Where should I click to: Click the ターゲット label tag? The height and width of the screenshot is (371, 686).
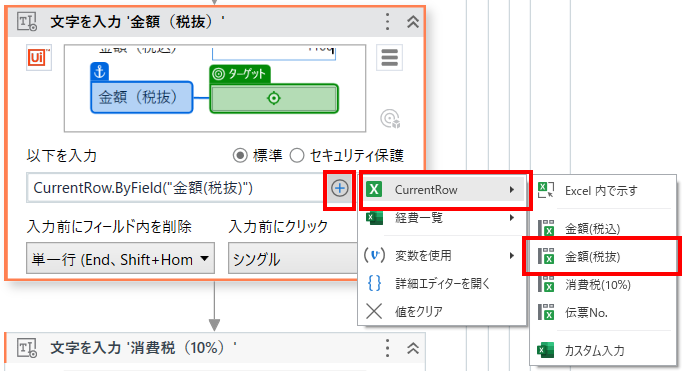240,74
